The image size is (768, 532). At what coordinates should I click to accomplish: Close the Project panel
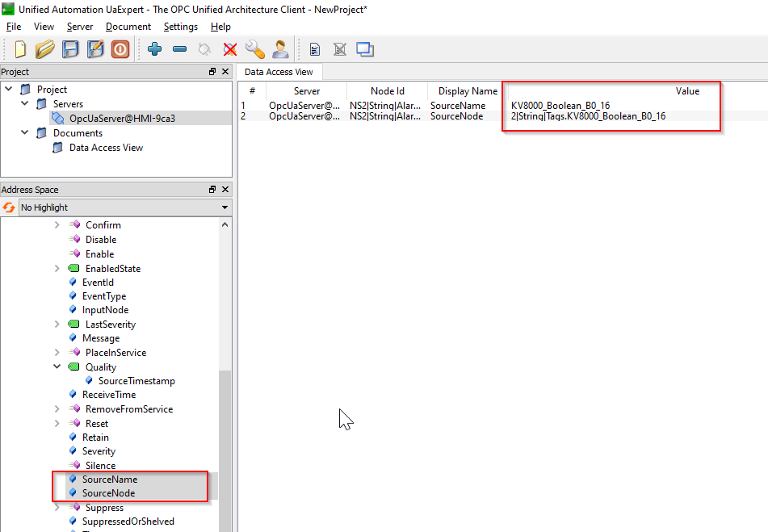(x=225, y=72)
